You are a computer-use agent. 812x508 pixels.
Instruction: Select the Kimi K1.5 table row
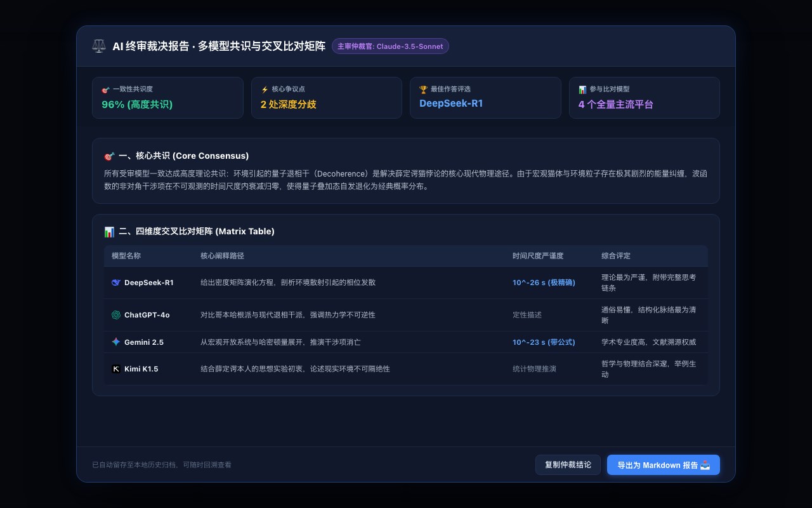[406, 369]
